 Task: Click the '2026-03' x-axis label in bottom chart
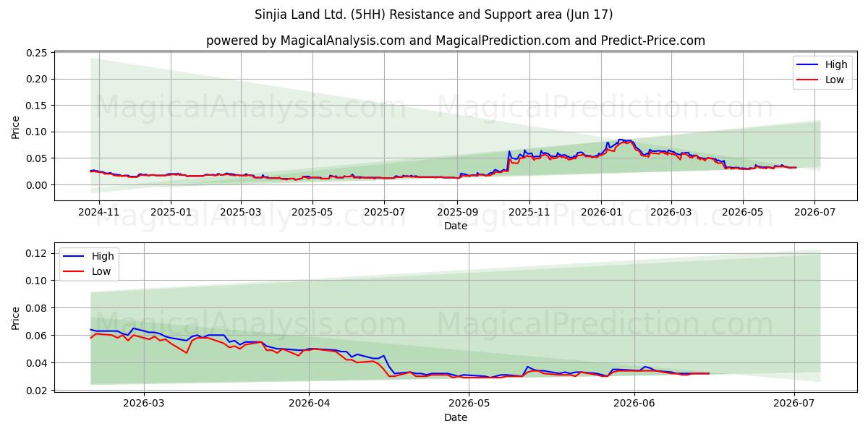point(144,404)
